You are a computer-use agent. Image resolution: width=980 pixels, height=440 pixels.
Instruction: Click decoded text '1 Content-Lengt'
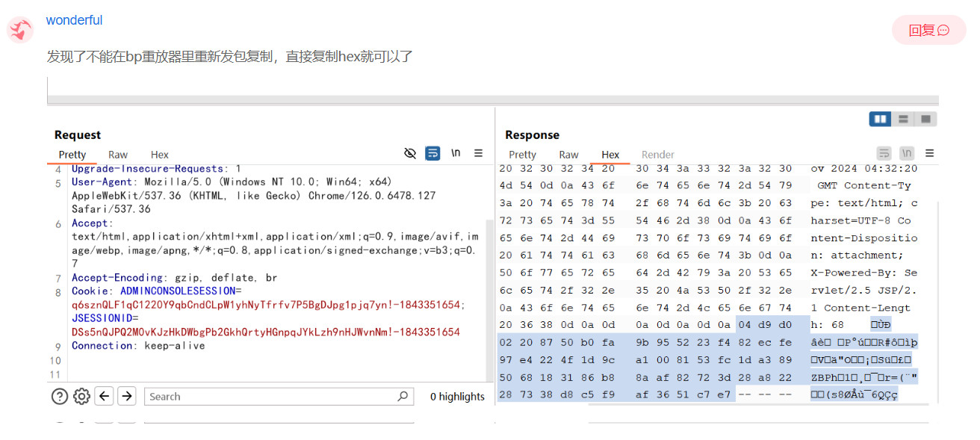[x=861, y=308]
